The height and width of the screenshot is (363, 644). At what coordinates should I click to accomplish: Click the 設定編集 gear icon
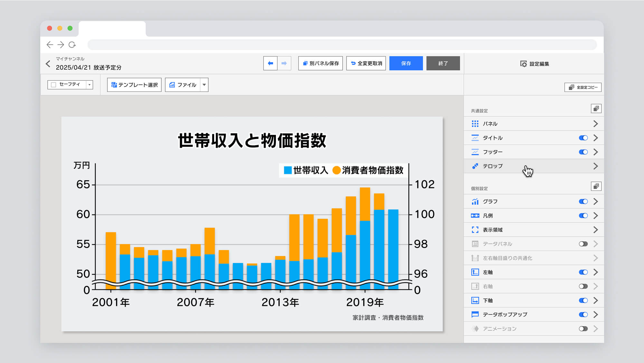pyautogui.click(x=524, y=64)
